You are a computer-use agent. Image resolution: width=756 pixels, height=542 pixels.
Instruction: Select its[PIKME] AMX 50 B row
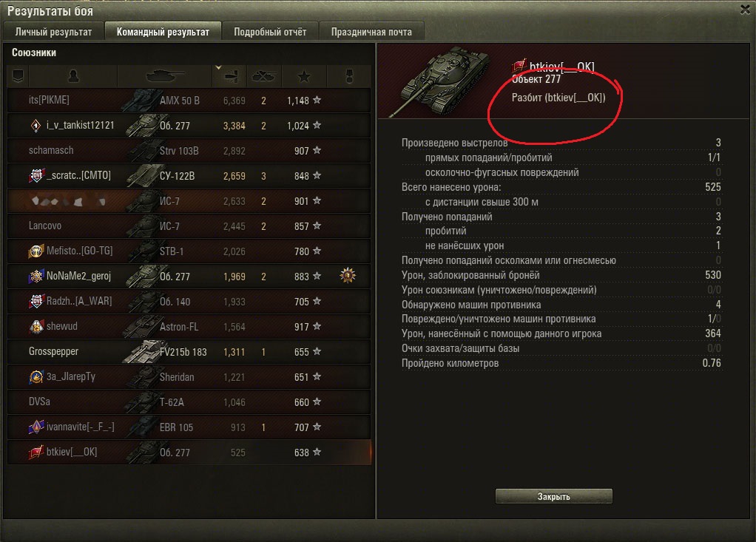click(189, 101)
